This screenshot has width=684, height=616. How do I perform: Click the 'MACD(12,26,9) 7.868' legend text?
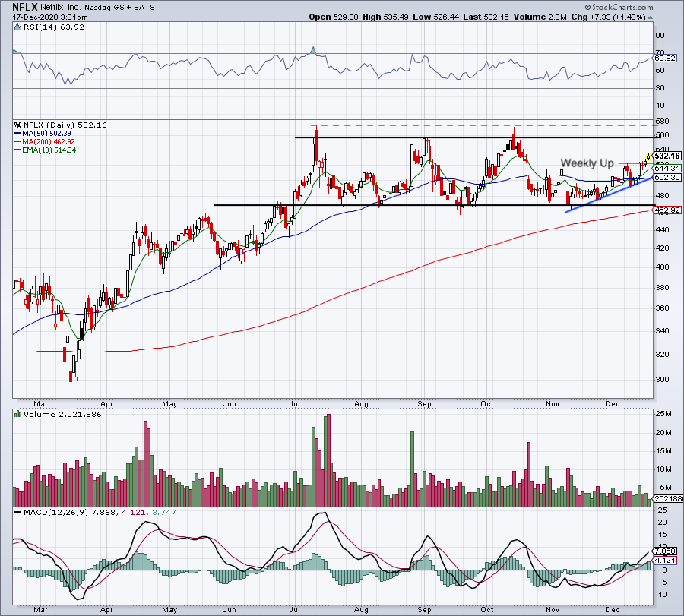[70, 512]
